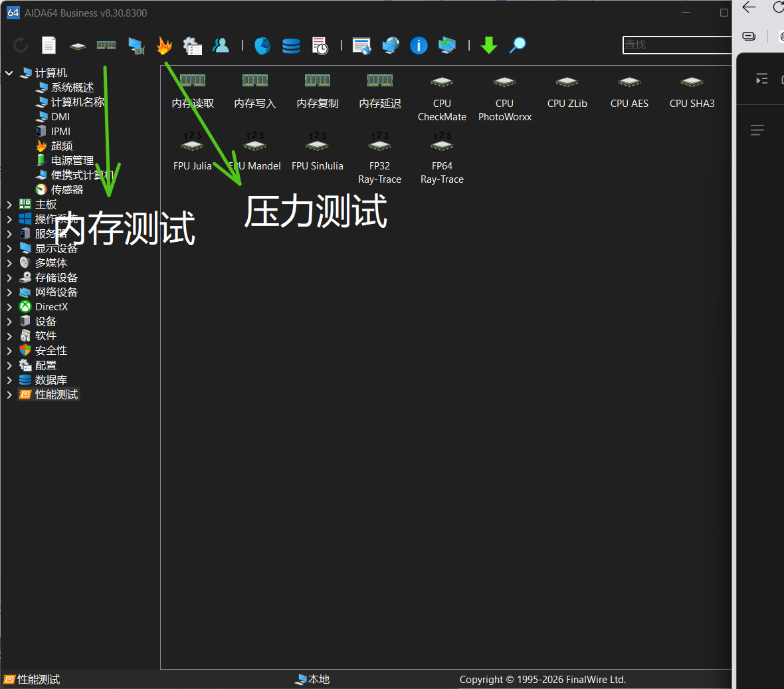Select the 超频 tree entry
This screenshot has height=689, width=784.
click(62, 146)
